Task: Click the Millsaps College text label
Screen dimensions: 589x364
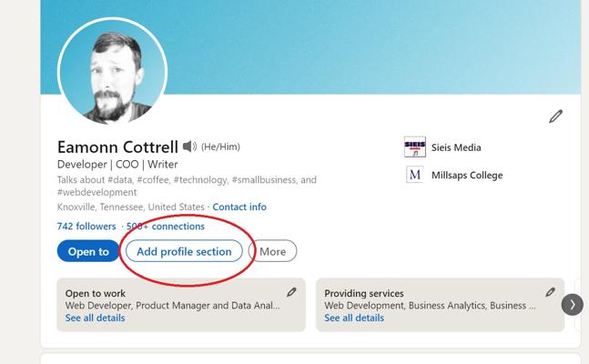Action: (467, 175)
